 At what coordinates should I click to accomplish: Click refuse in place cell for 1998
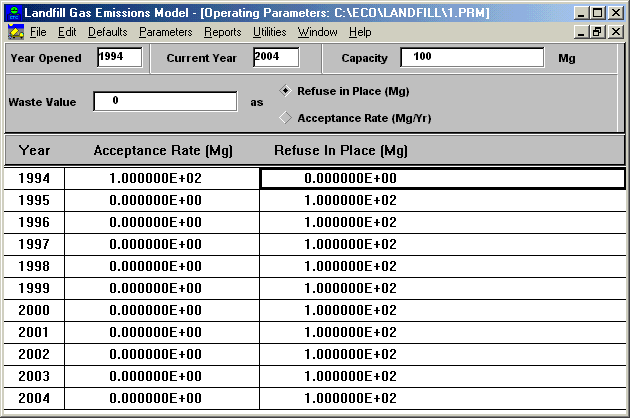(443, 266)
